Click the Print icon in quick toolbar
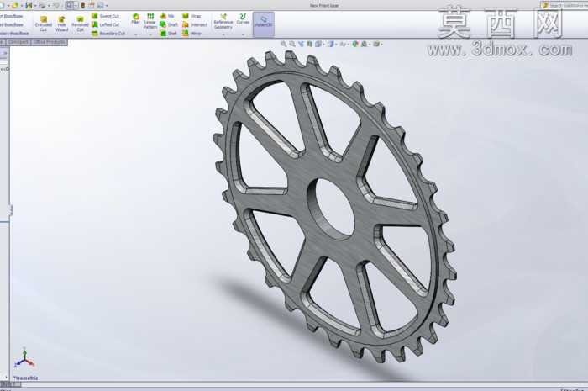The height and width of the screenshot is (391, 588). (42, 5)
